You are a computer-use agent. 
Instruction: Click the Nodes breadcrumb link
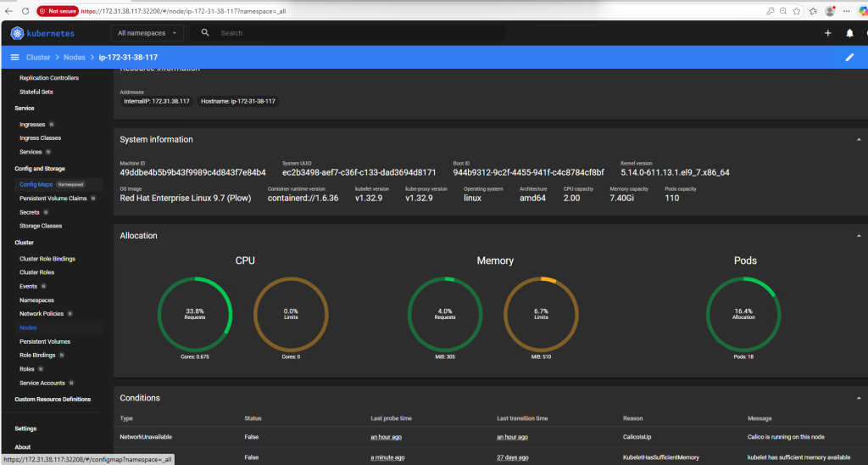pyautogui.click(x=75, y=57)
